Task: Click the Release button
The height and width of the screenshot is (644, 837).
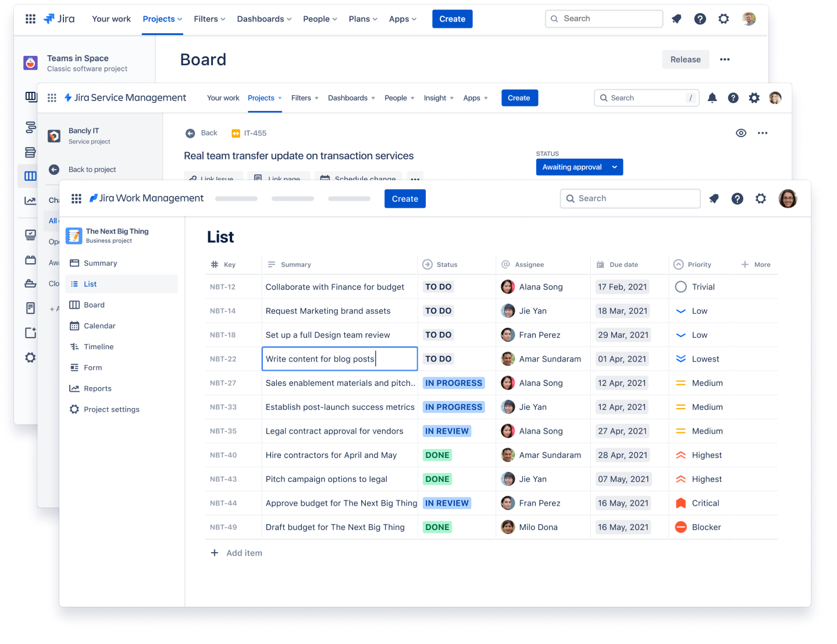Action: coord(685,59)
